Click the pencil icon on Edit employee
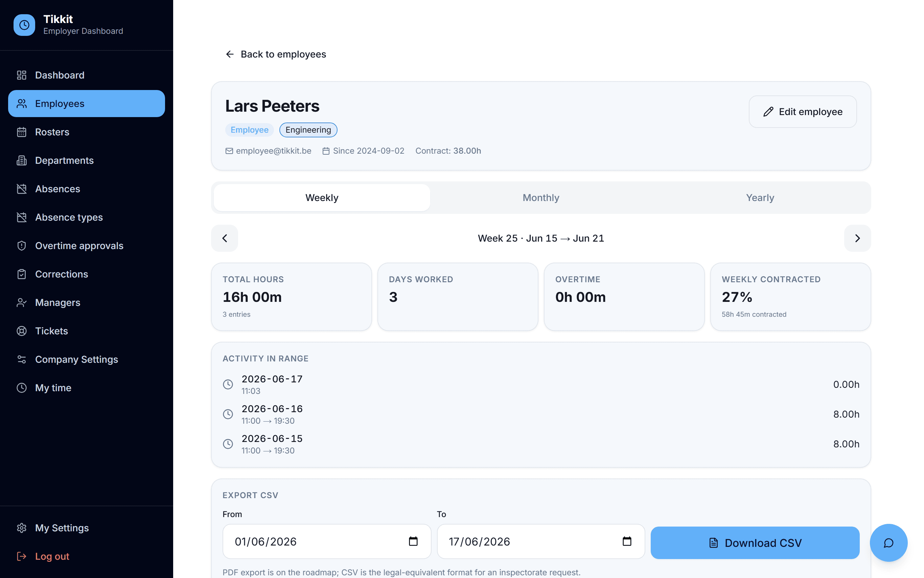This screenshot has height=578, width=924. point(768,112)
